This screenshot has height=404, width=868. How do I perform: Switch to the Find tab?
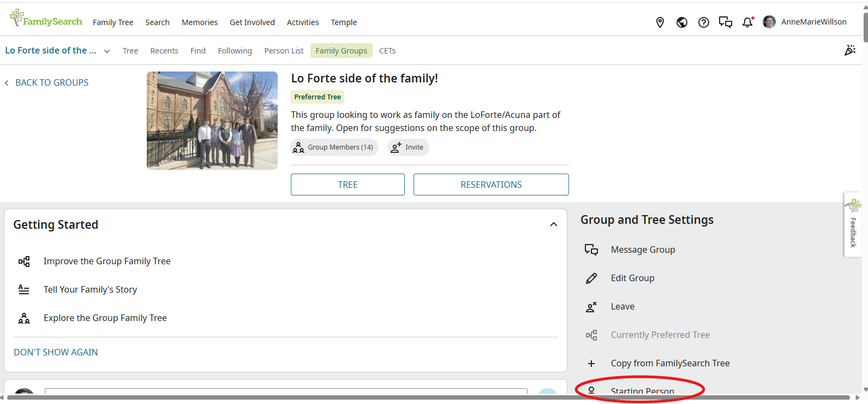click(x=198, y=51)
